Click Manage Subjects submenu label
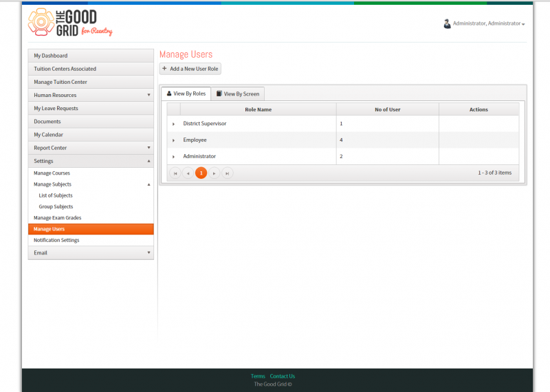 pos(52,184)
